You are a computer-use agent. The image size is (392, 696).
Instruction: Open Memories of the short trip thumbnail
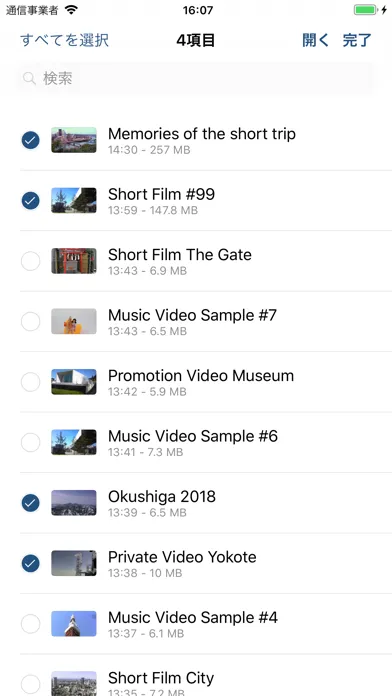click(74, 140)
